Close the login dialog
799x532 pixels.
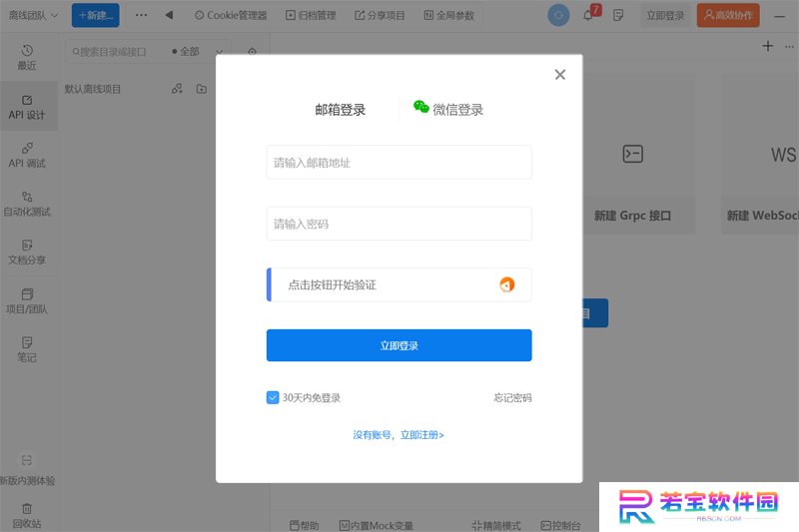[x=560, y=74]
